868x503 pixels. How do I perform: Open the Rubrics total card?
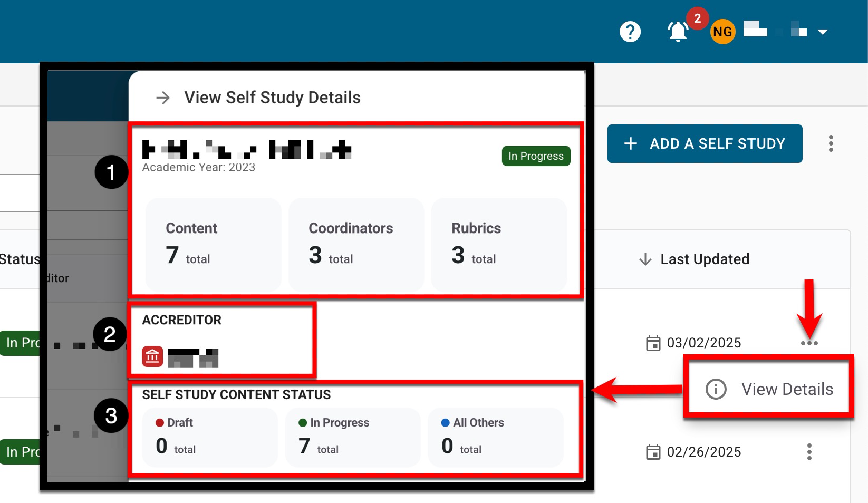click(498, 244)
